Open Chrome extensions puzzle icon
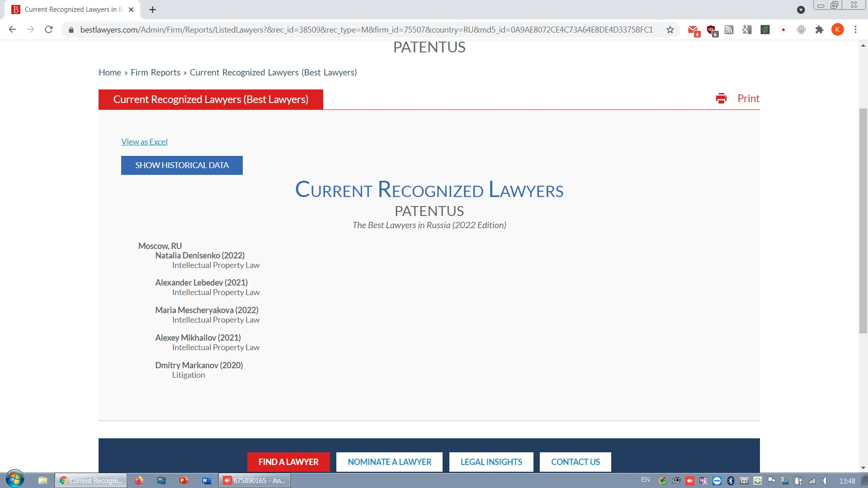 pos(819,30)
